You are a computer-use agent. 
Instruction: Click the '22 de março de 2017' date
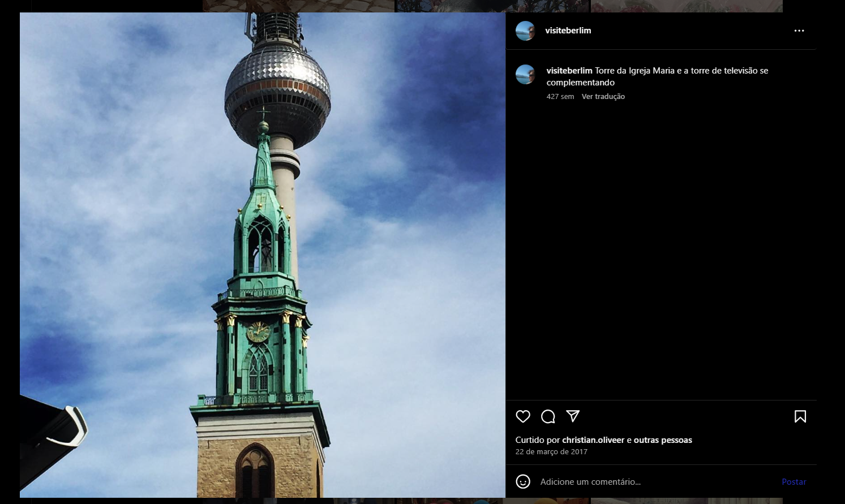(551, 452)
